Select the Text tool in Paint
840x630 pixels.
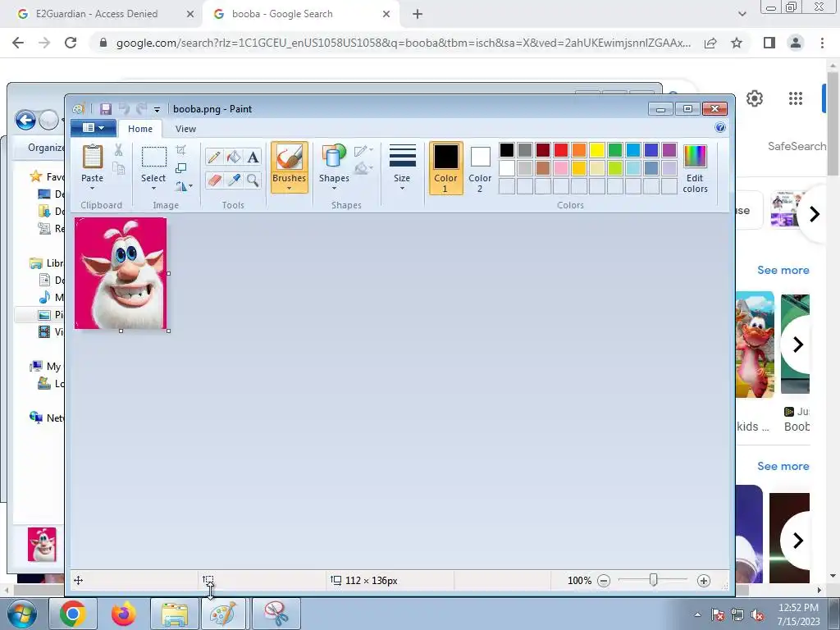pos(253,157)
